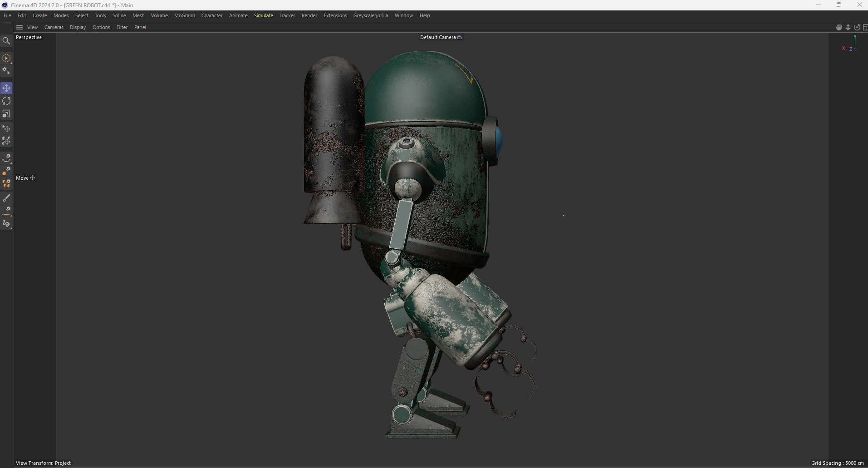The width and height of the screenshot is (868, 468).
Task: Open the Tools menu
Action: pyautogui.click(x=100, y=15)
